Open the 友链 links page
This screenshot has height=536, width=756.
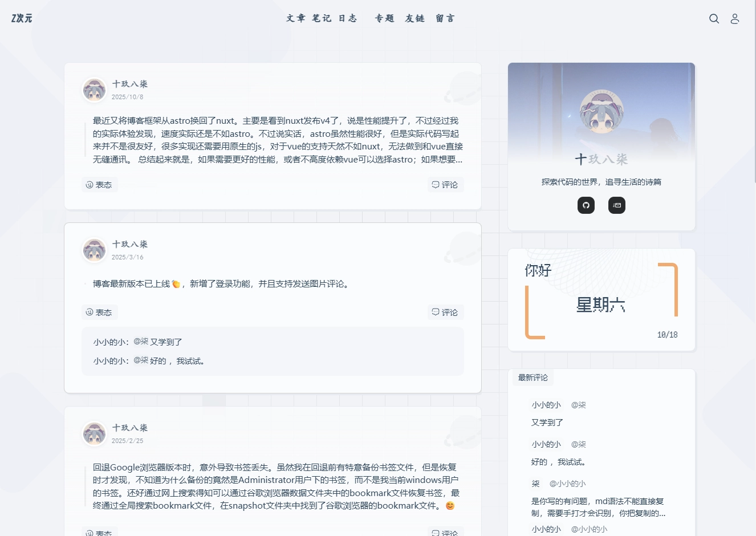click(x=415, y=18)
